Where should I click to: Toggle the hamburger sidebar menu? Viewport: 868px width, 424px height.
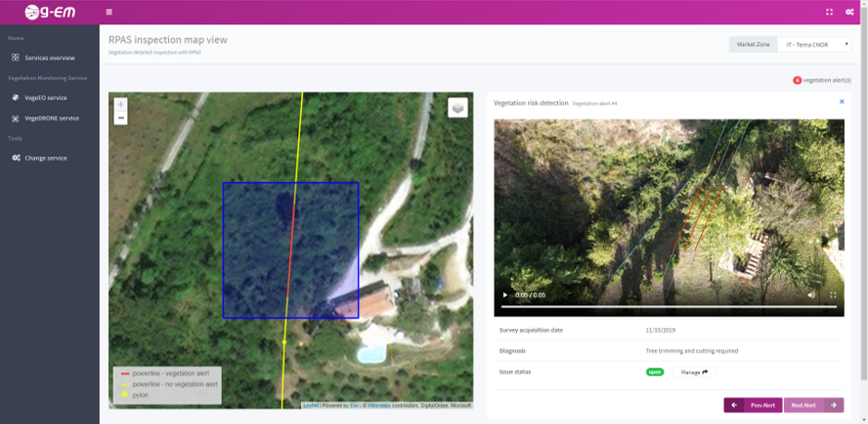pos(109,12)
